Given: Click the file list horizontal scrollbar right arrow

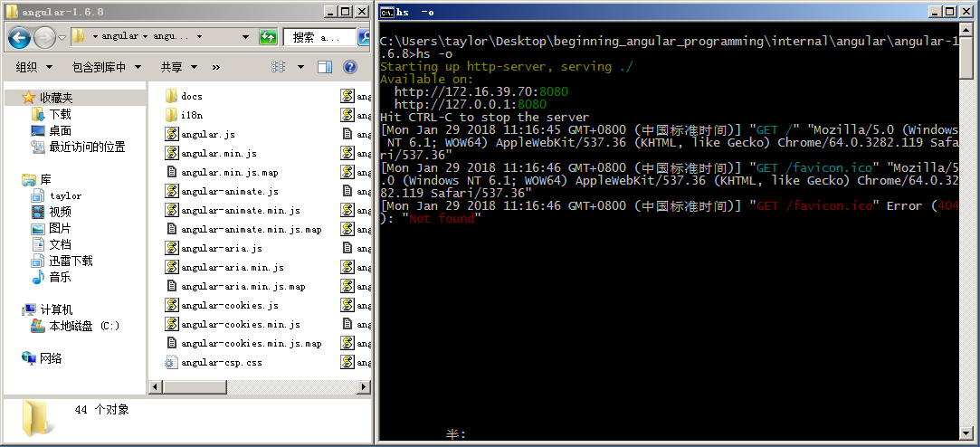Looking at the screenshot, I should coord(363,386).
